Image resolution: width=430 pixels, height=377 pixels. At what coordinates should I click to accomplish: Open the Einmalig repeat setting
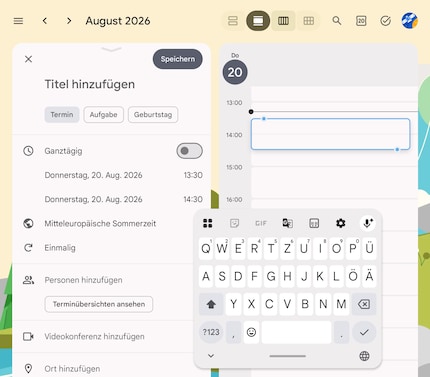tap(60, 248)
